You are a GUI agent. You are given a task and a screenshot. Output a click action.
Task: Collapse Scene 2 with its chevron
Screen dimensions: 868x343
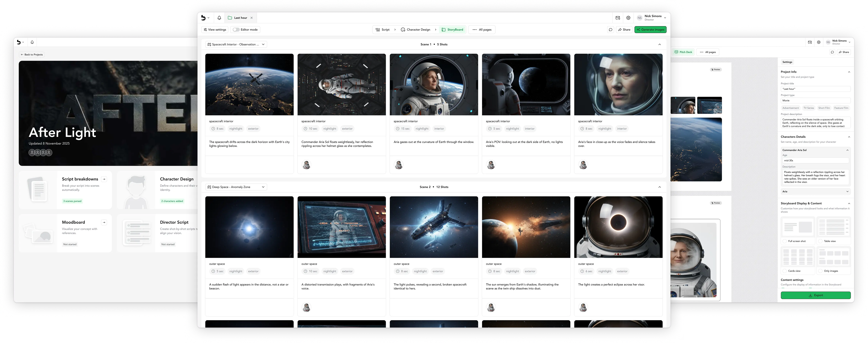(x=659, y=187)
